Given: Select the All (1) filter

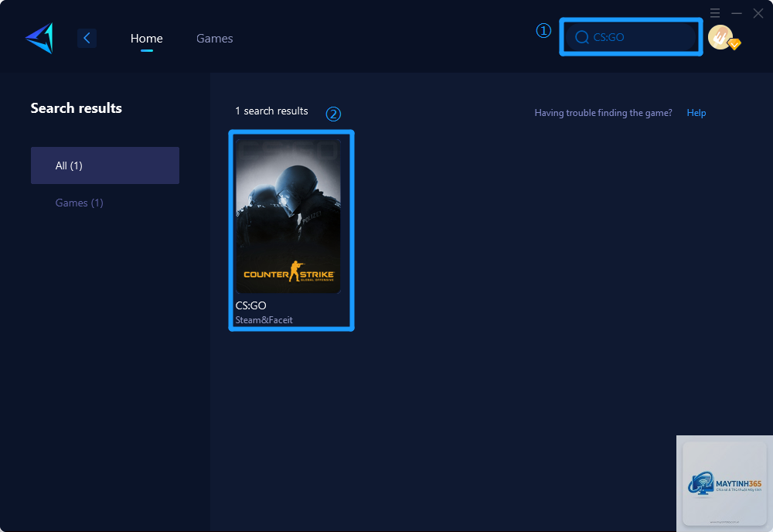Looking at the screenshot, I should (x=105, y=165).
